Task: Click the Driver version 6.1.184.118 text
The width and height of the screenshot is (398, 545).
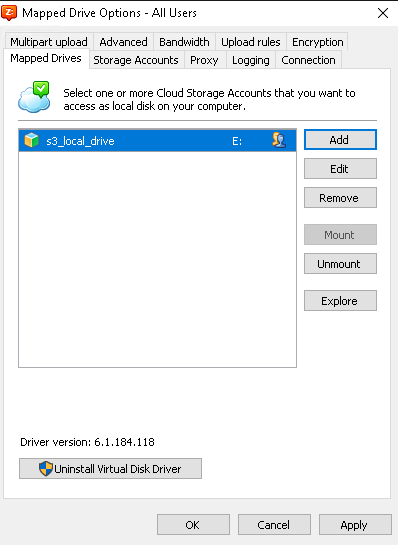Action: (x=87, y=442)
